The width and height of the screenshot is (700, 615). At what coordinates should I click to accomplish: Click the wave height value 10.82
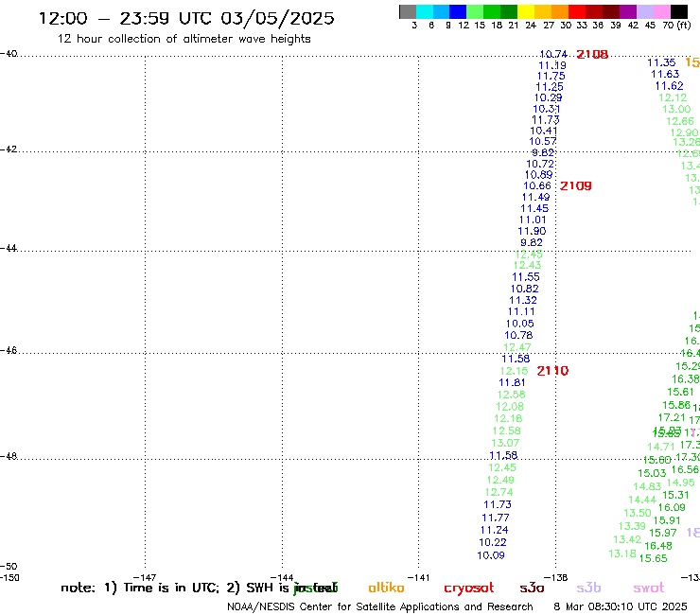click(x=525, y=289)
